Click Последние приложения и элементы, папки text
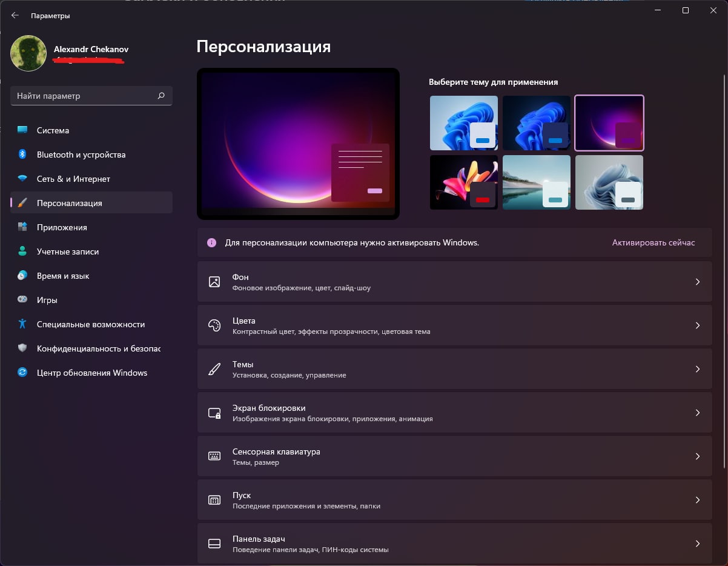The image size is (728, 566). click(x=306, y=507)
